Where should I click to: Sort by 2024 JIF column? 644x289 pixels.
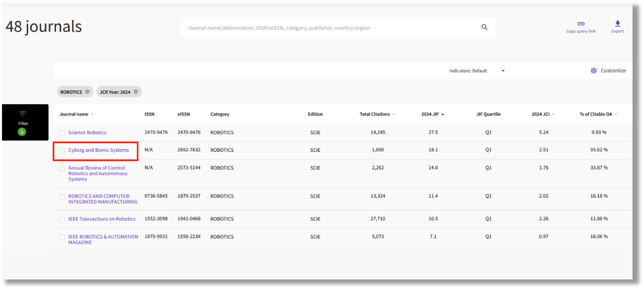point(433,114)
